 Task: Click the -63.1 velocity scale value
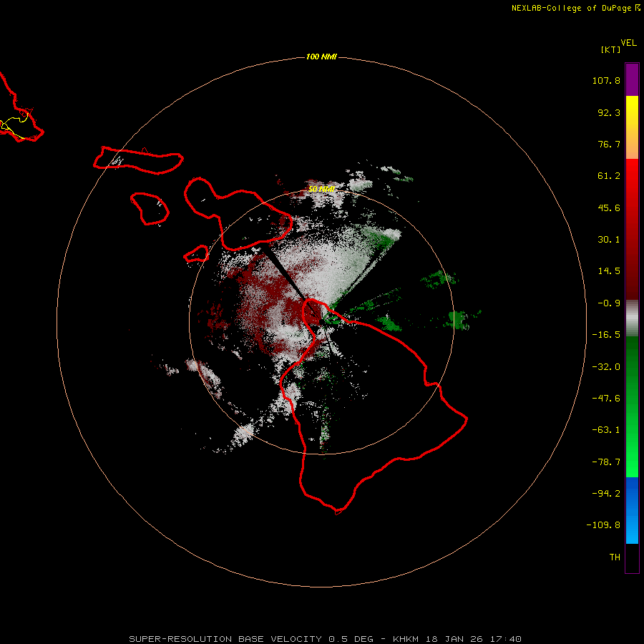click(606, 430)
